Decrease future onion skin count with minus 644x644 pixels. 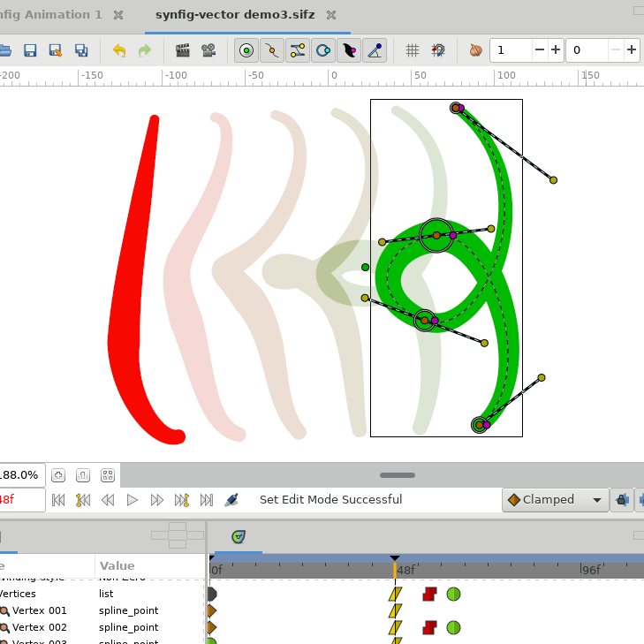[x=615, y=50]
